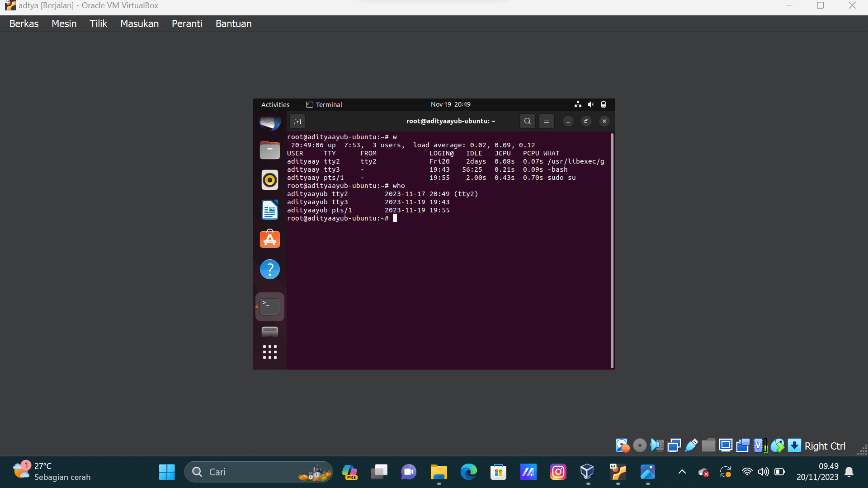
Task: Open Copilot preview from taskbar
Action: coord(349,472)
